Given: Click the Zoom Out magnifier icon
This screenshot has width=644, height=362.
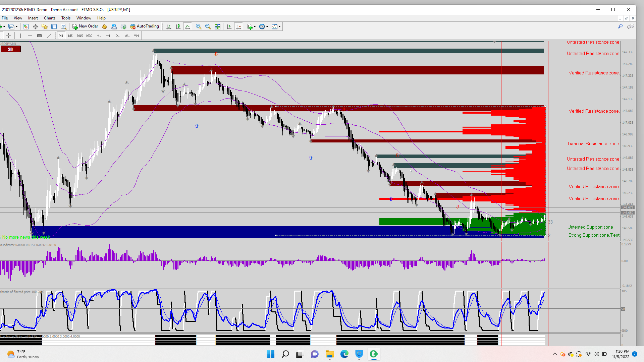Looking at the screenshot, I should point(208,26).
